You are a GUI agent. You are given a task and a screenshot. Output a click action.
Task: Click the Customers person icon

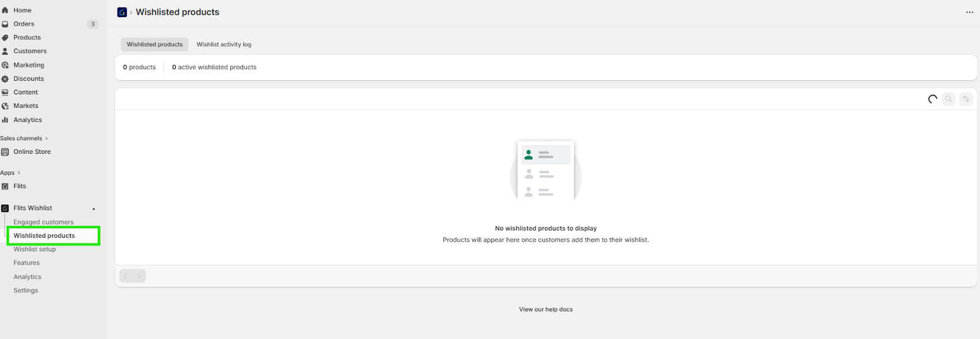click(x=5, y=51)
